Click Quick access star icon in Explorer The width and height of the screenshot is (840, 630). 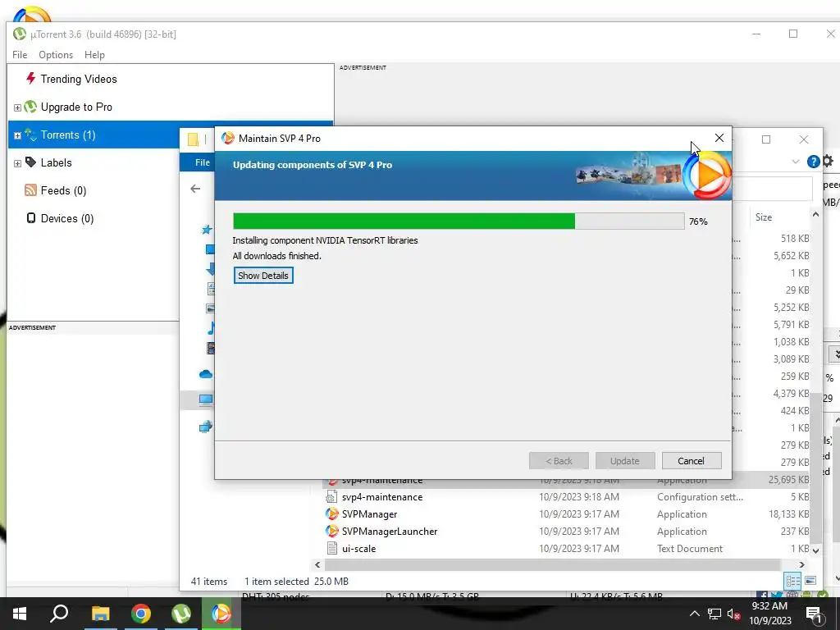[207, 230]
